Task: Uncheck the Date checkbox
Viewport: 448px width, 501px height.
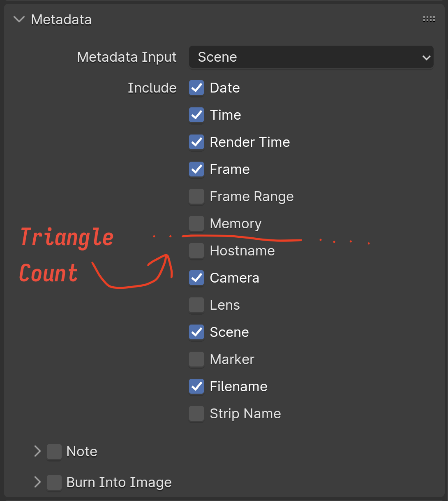Action: 196,88
